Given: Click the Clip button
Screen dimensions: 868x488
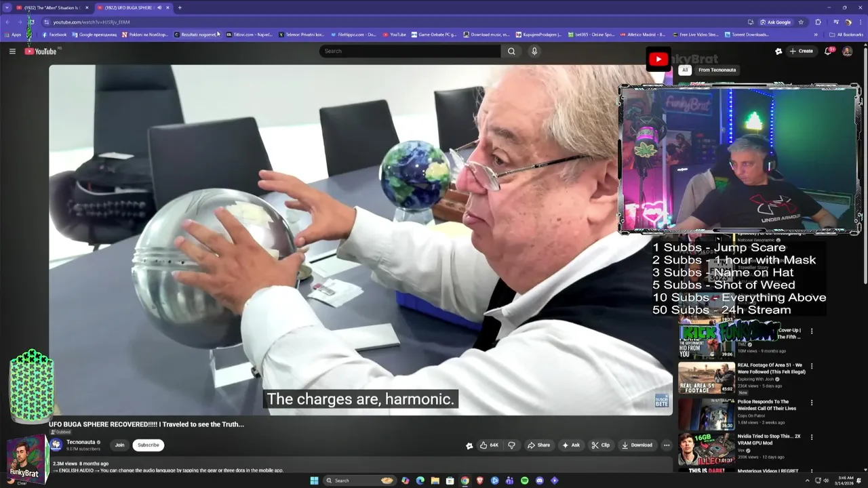Looking at the screenshot, I should pos(601,445).
